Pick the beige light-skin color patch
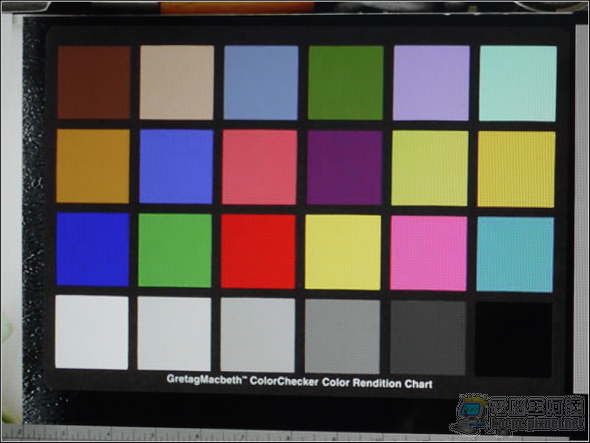 click(x=176, y=82)
